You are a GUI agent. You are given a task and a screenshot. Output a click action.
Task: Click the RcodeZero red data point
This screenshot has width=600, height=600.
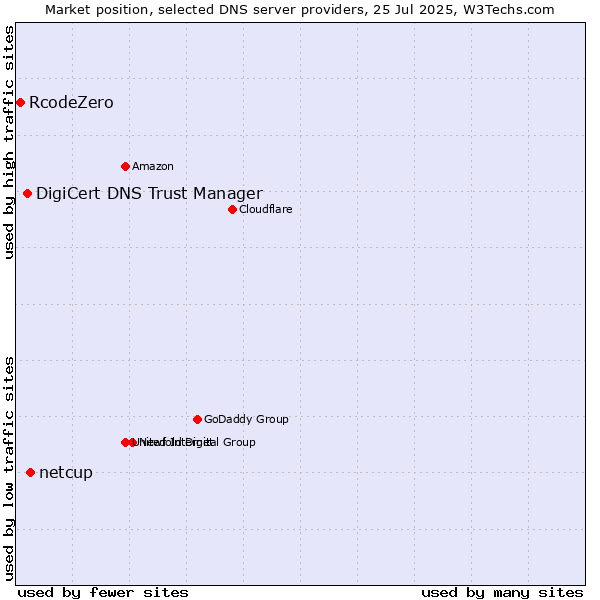(x=21, y=103)
